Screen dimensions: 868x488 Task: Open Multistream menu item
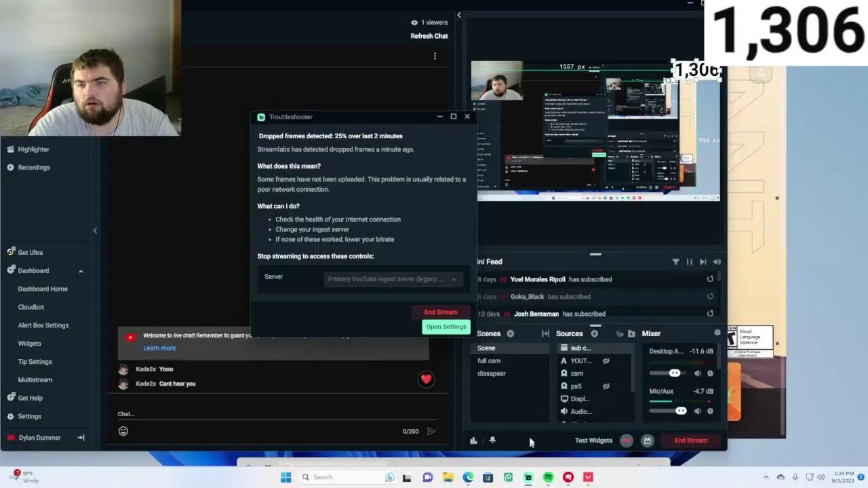tap(35, 380)
